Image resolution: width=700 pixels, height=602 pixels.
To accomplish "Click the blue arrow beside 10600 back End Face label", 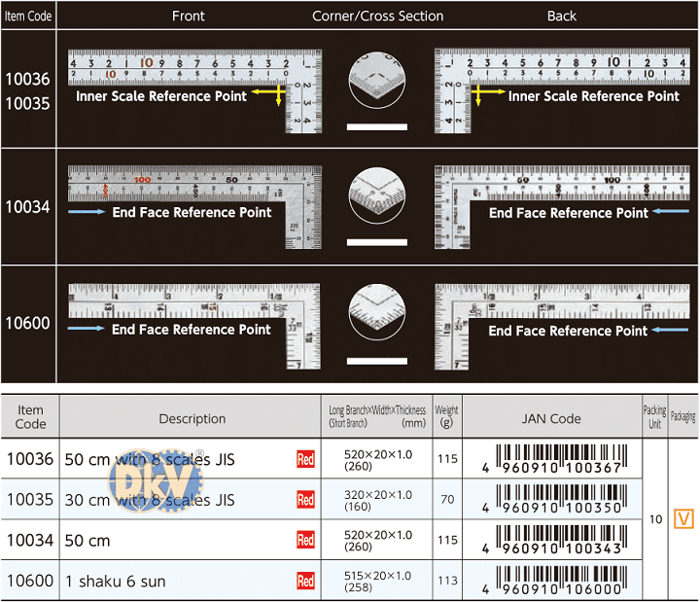I will point(668,331).
